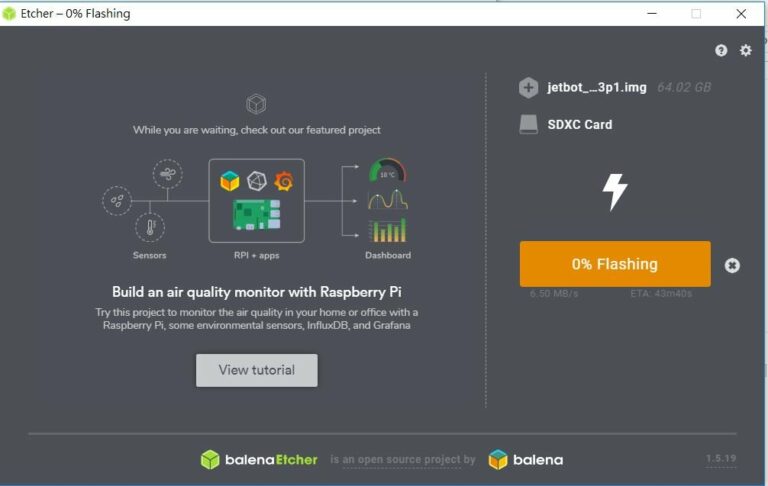This screenshot has width=768, height=486.
Task: Click the gauge dashboard graphic
Action: click(x=387, y=170)
